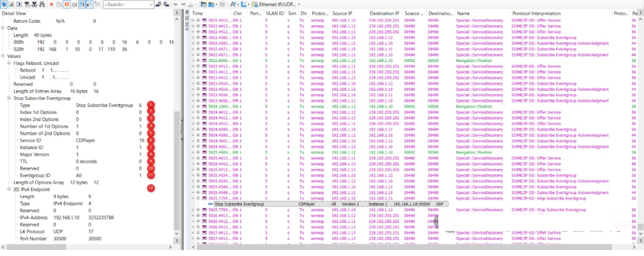Image resolution: width=644 pixels, height=256 pixels.
Task: Select the IPv4-Address 192.168.1.10 row
Action: point(67,217)
